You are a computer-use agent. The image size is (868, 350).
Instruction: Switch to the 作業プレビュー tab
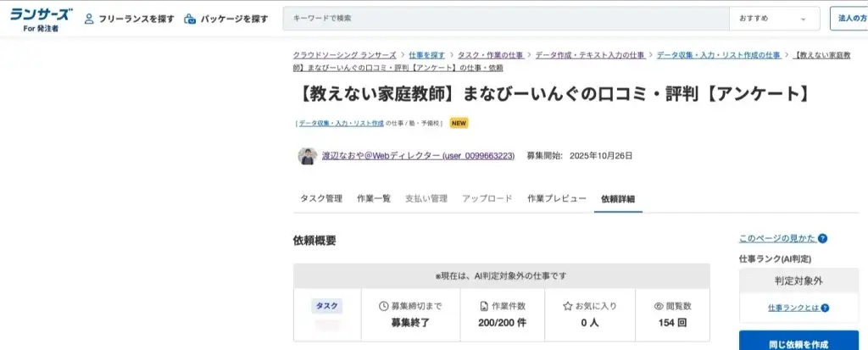[556, 199]
